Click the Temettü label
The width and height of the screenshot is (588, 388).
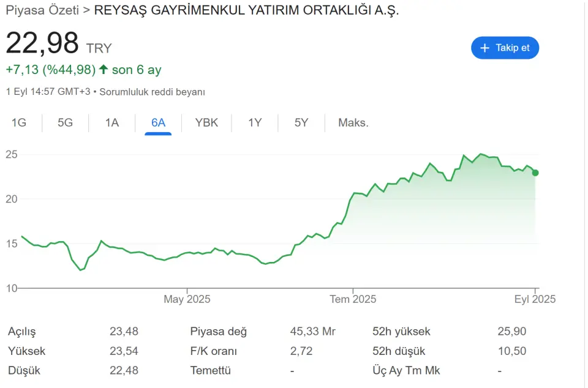[210, 370]
